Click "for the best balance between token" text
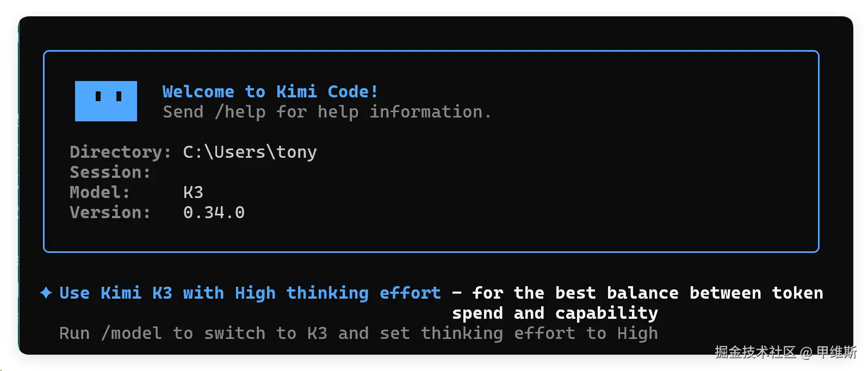This screenshot has height=371, width=868. 648,293
